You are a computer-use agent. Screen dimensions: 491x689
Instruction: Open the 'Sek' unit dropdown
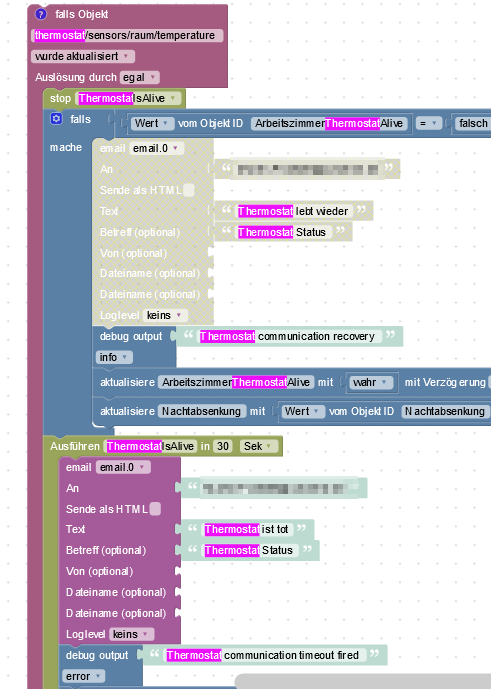[258, 446]
